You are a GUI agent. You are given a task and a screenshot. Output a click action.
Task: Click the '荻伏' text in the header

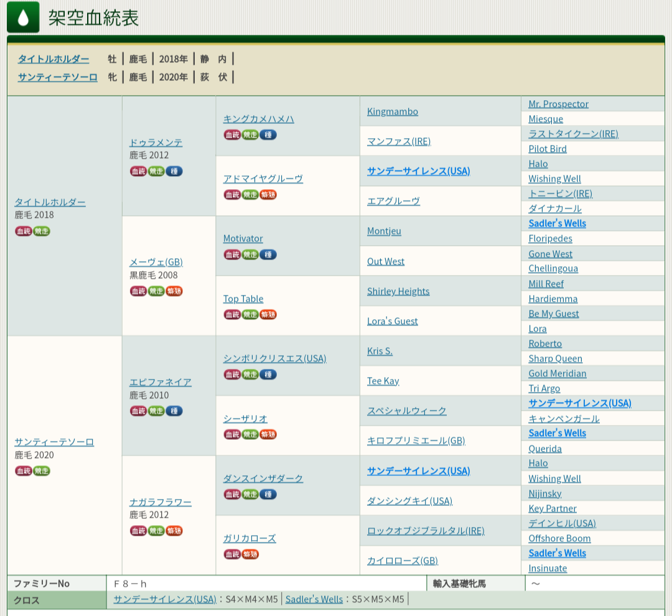click(x=213, y=77)
